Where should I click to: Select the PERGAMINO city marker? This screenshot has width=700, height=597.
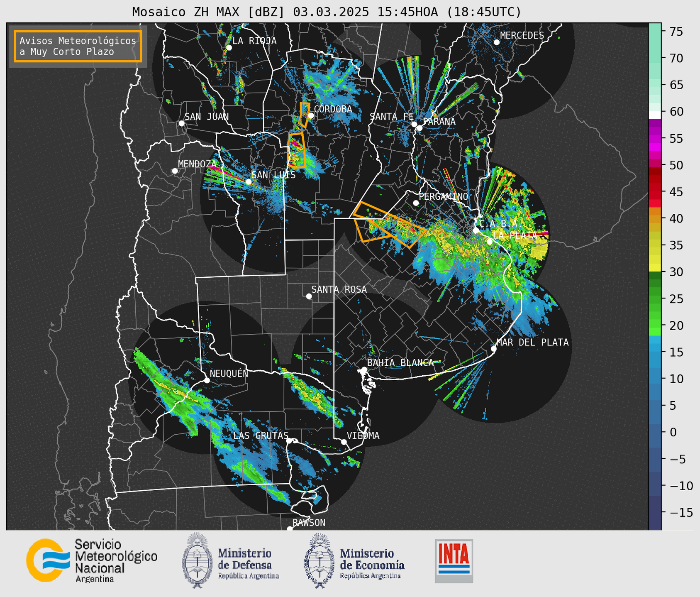tap(416, 203)
